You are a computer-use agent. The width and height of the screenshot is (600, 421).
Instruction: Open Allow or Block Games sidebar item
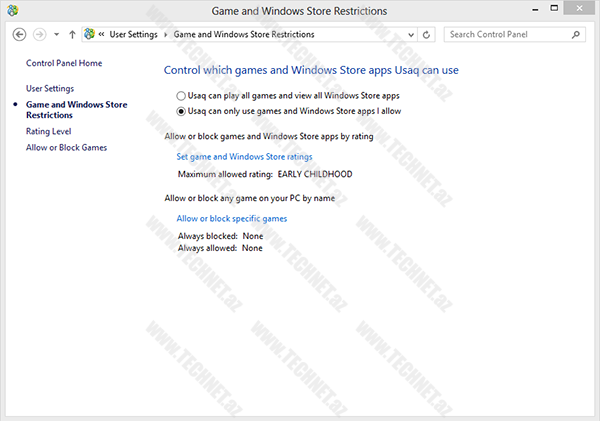point(66,147)
